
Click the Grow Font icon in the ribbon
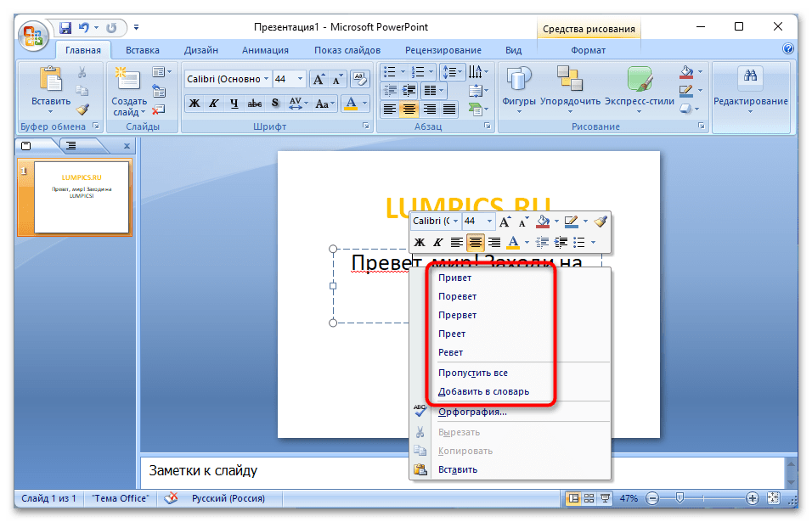319,80
